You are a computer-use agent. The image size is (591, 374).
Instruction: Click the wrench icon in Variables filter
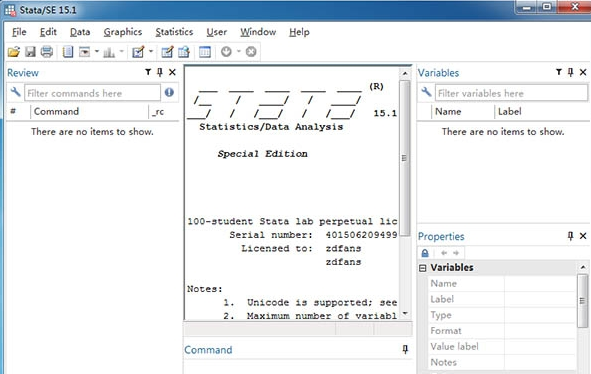pos(426,92)
